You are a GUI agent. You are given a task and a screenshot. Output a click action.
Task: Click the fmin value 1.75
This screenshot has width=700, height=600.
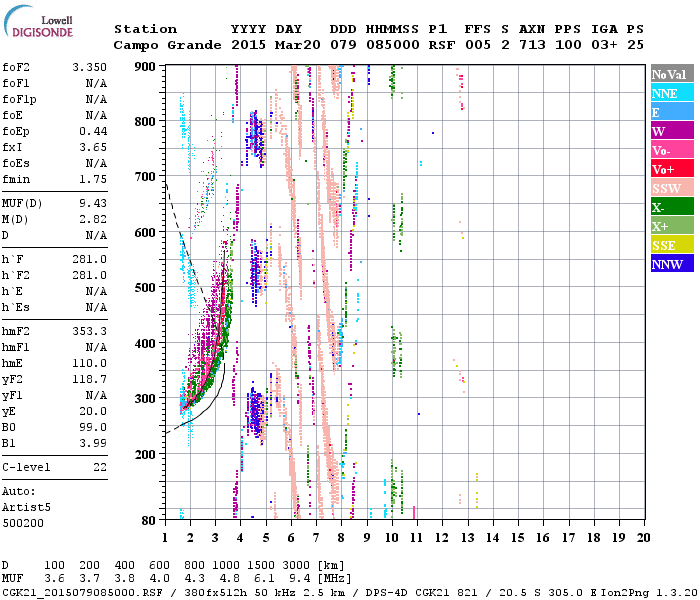93,179
